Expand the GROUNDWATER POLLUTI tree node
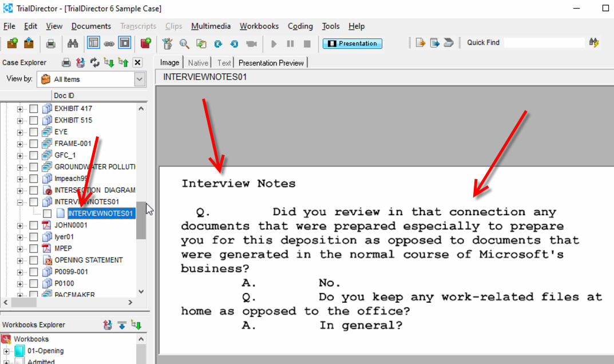 19,167
